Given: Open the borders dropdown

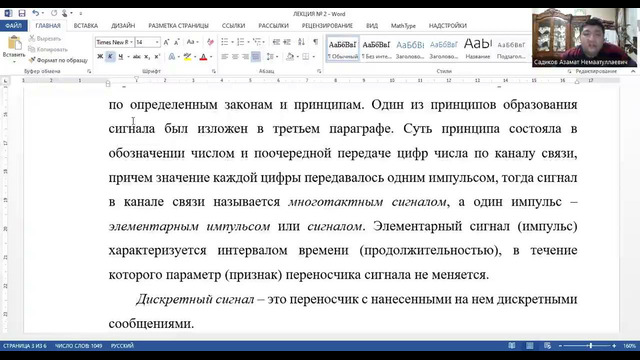Looking at the screenshot, I should [314, 57].
